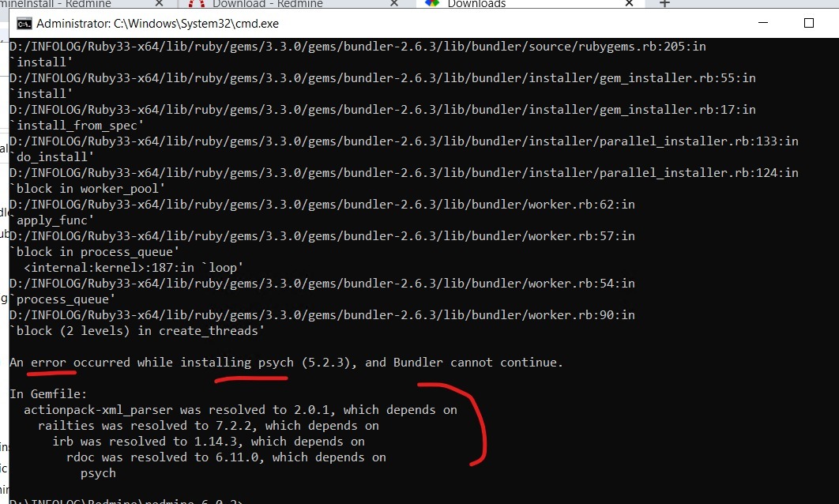Click the irb resolved to 1.14.3 line
839x504 pixels.
(208, 442)
